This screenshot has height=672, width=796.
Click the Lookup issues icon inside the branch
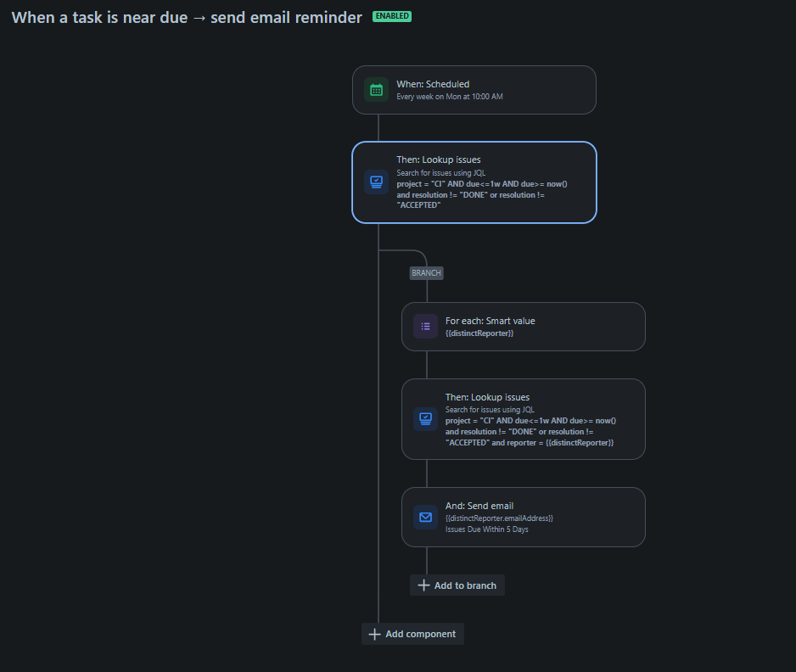[x=425, y=419]
